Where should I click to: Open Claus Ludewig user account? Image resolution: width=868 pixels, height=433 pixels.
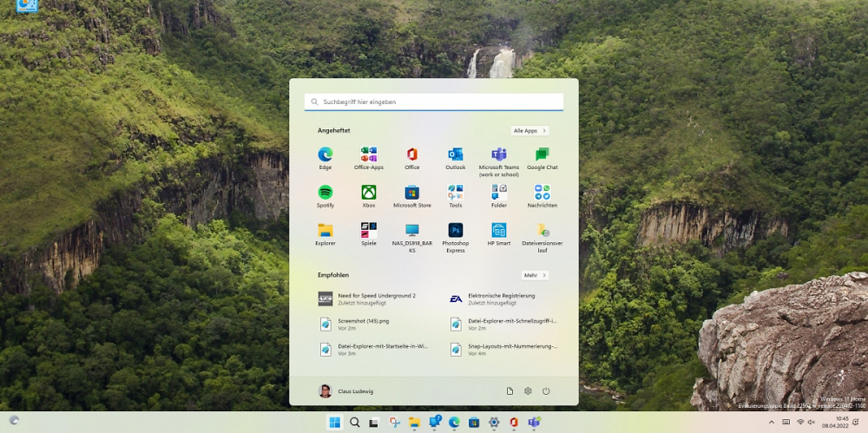click(x=346, y=391)
